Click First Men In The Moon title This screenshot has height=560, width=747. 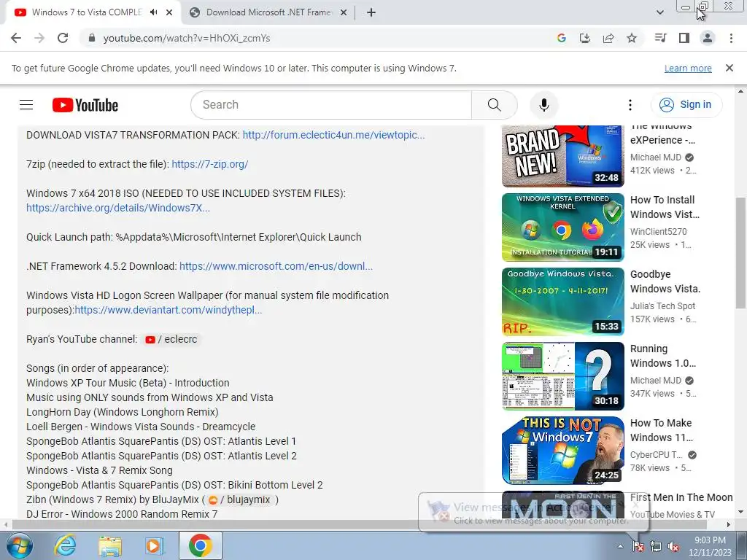[681, 497]
